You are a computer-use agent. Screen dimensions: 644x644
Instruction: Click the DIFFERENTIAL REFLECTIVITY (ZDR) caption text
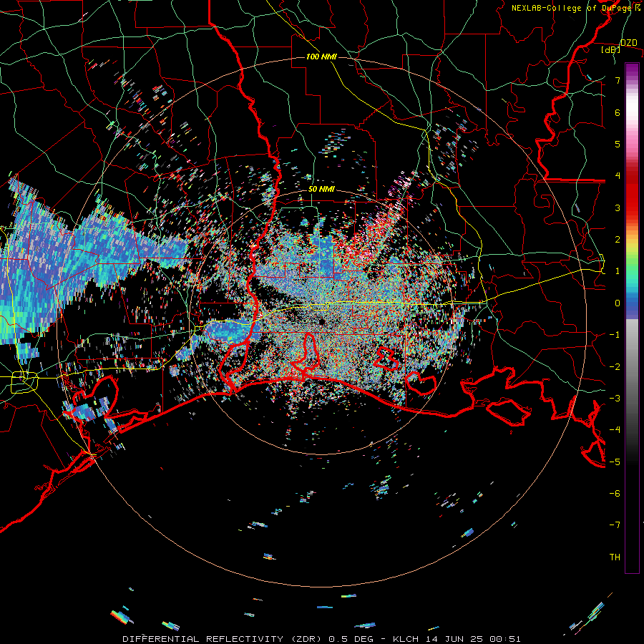[223, 639]
